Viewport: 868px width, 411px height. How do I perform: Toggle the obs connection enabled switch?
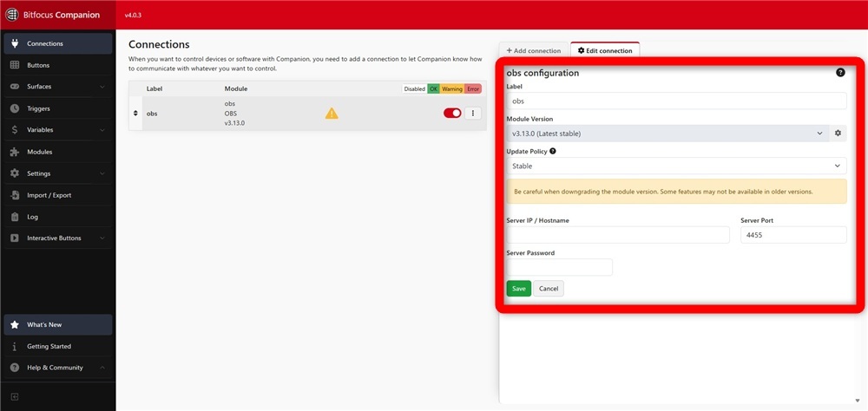(452, 113)
